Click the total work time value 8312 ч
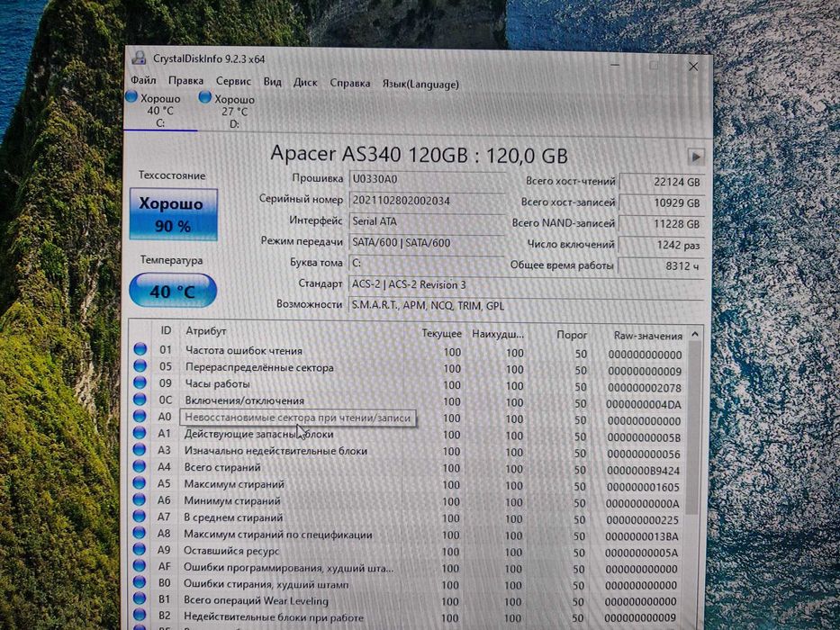The width and height of the screenshot is (840, 630). (x=661, y=265)
